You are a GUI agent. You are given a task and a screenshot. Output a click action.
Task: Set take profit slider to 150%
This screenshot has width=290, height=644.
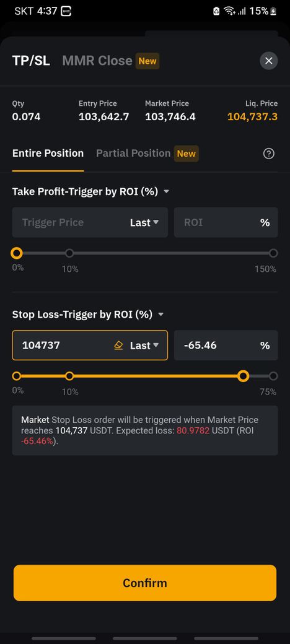point(273,253)
